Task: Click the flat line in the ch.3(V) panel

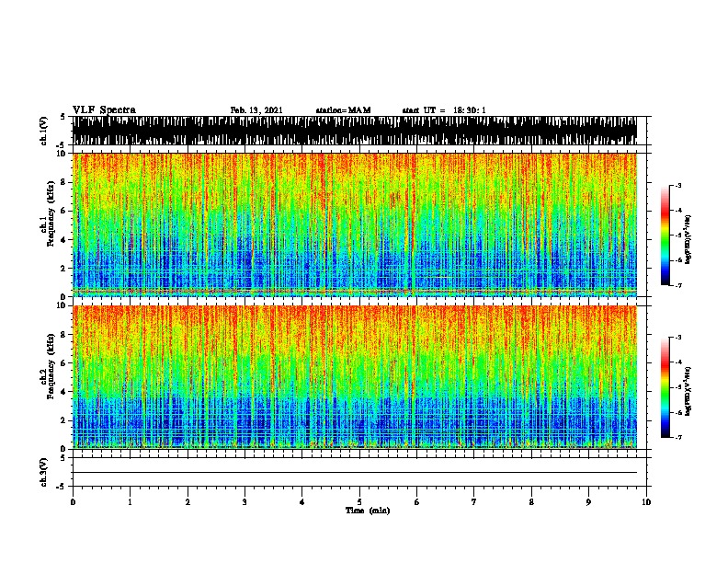Action: click(x=355, y=473)
